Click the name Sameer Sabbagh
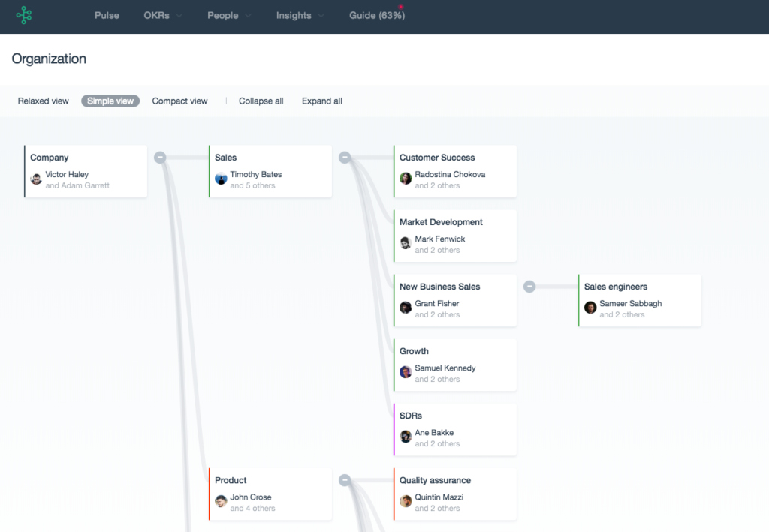The height and width of the screenshot is (532, 769). point(630,304)
